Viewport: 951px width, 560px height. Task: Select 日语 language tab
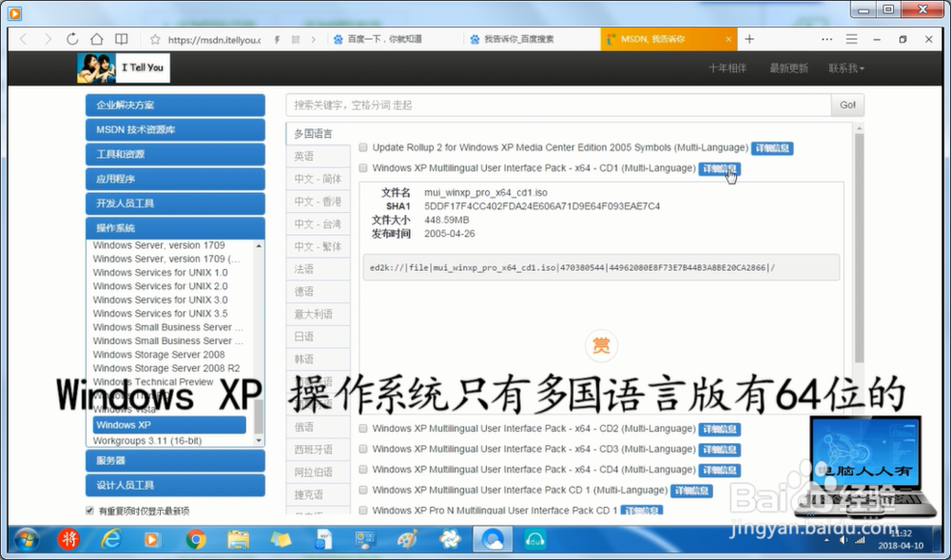point(318,337)
